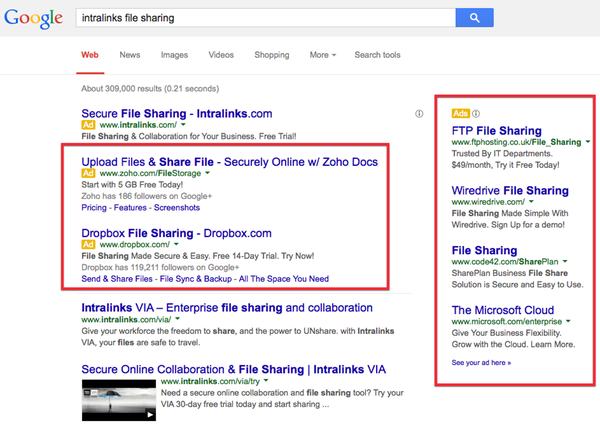Open the Wiredrive File Sharing side ad
The width and height of the screenshot is (600, 428).
[510, 190]
